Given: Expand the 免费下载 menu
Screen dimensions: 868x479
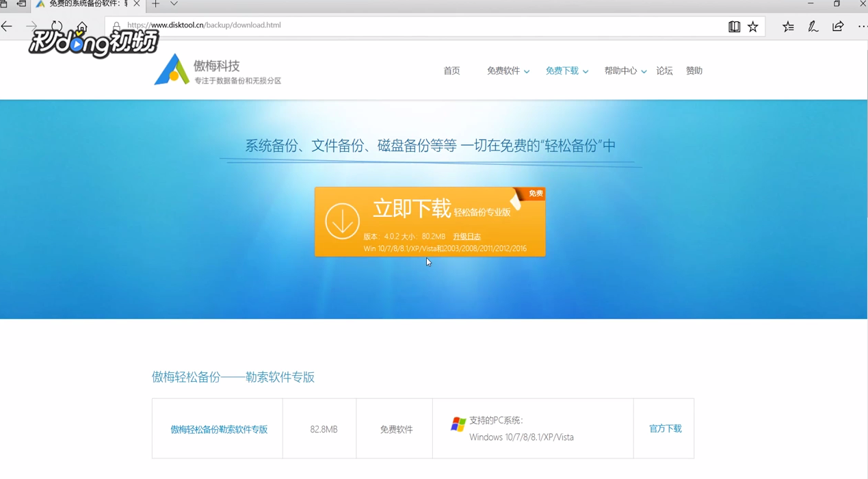Looking at the screenshot, I should 566,71.
